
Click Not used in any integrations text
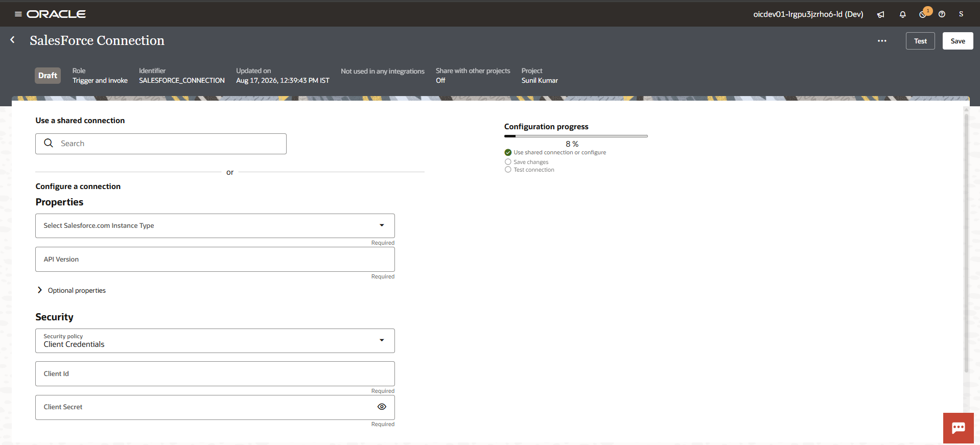click(383, 72)
